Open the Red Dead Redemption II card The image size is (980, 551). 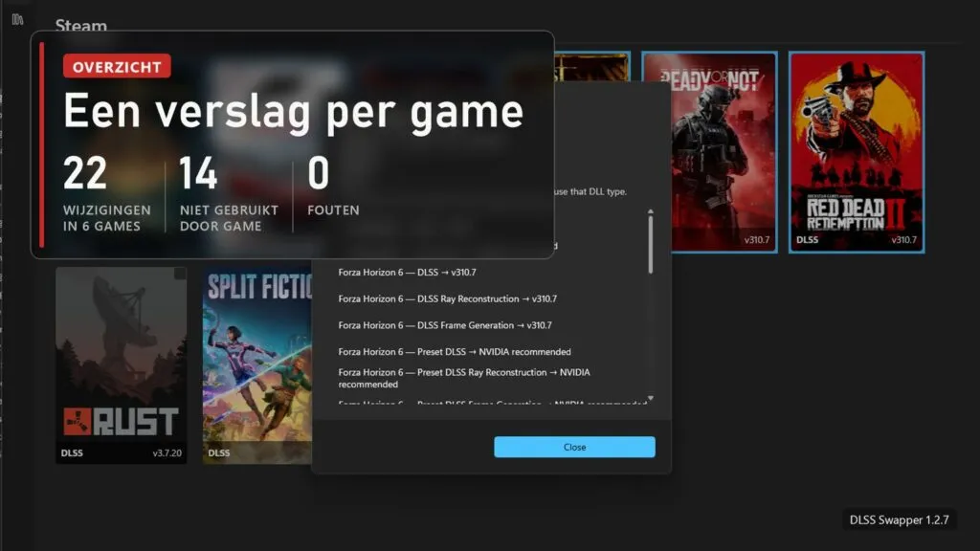(857, 152)
